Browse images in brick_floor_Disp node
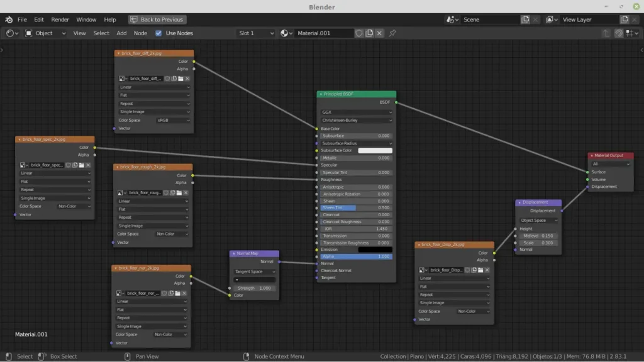The width and height of the screenshot is (644, 362). click(423, 270)
